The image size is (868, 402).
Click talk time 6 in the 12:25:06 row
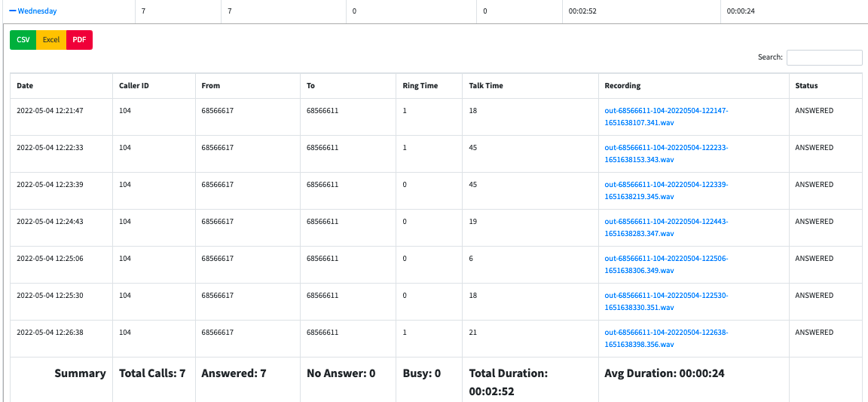471,259
